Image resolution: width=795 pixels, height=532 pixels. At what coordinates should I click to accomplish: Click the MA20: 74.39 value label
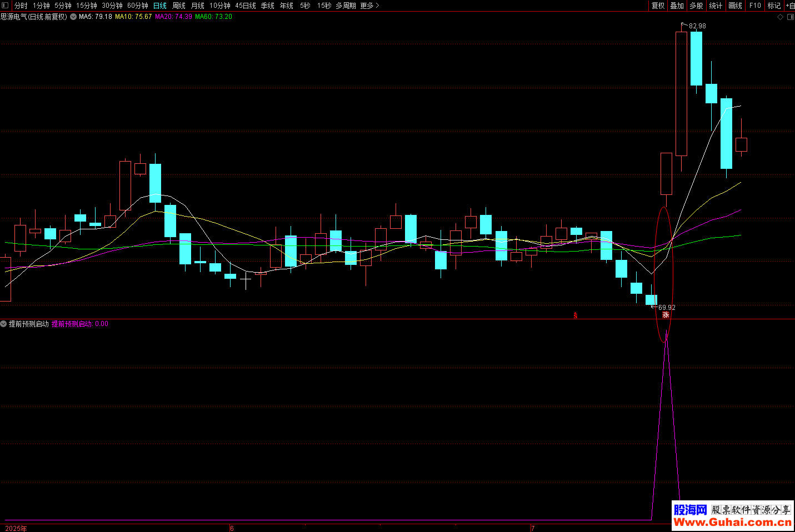tap(173, 17)
